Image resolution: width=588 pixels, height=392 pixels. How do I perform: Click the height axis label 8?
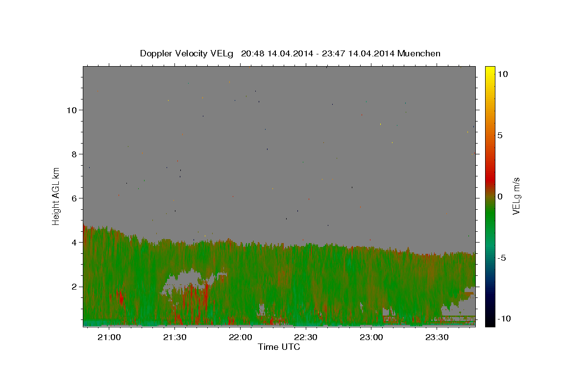click(x=74, y=154)
